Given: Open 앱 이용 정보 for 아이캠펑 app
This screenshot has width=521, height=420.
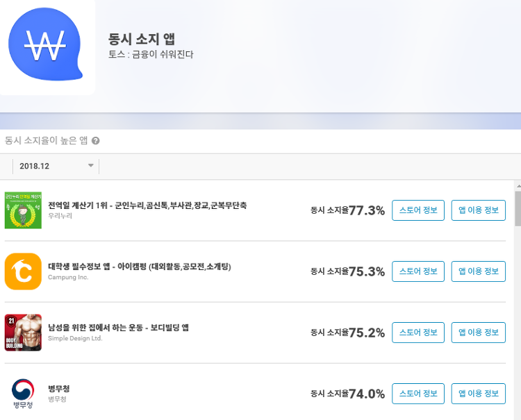Looking at the screenshot, I should pos(479,271).
